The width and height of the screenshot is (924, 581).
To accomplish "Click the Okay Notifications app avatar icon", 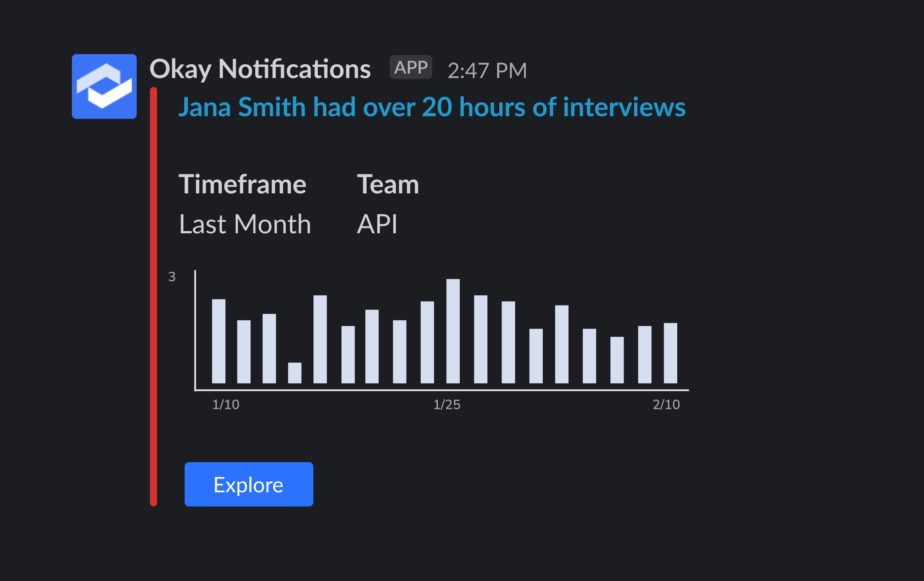I will 104,86.
